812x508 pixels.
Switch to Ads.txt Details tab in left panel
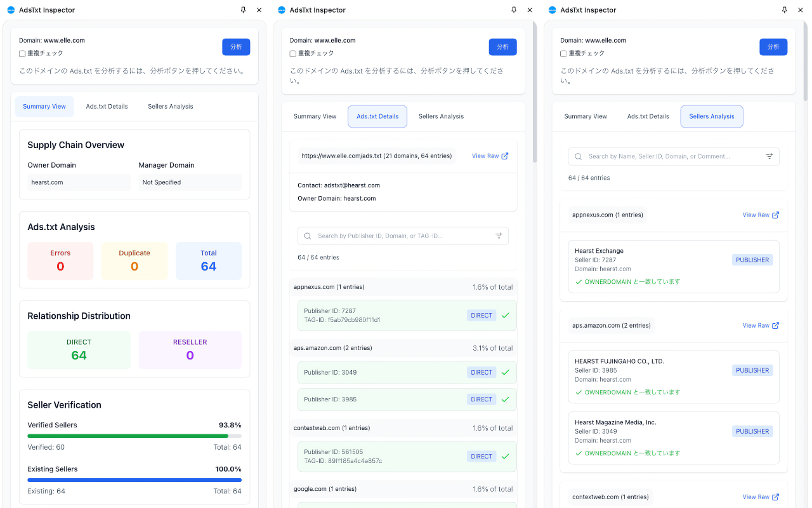107,107
